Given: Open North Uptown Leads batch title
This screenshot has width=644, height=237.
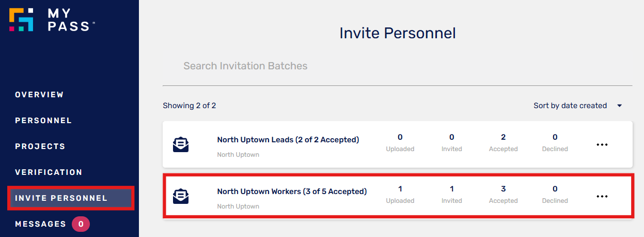Looking at the screenshot, I should pos(288,140).
